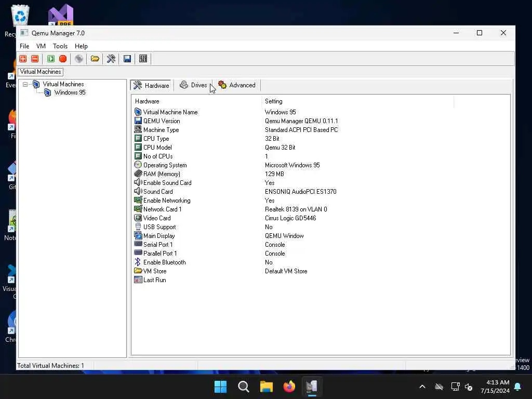Click the Enable Bluetooth icon

pyautogui.click(x=138, y=262)
